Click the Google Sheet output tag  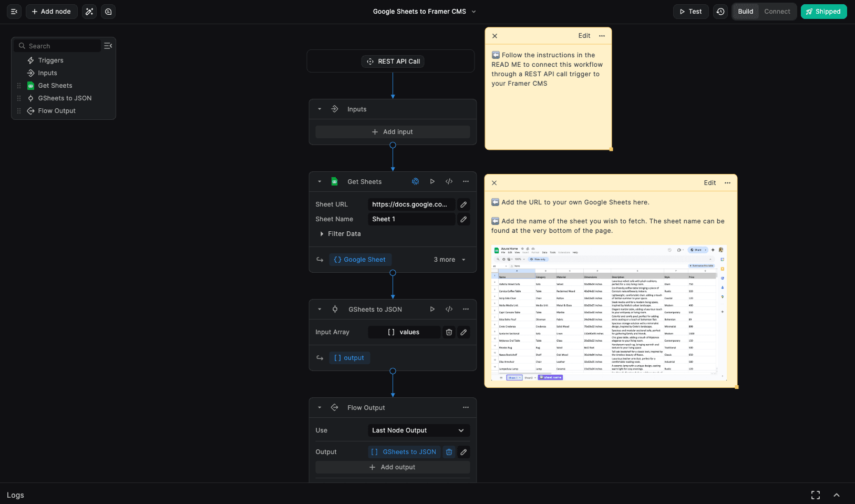coord(360,260)
